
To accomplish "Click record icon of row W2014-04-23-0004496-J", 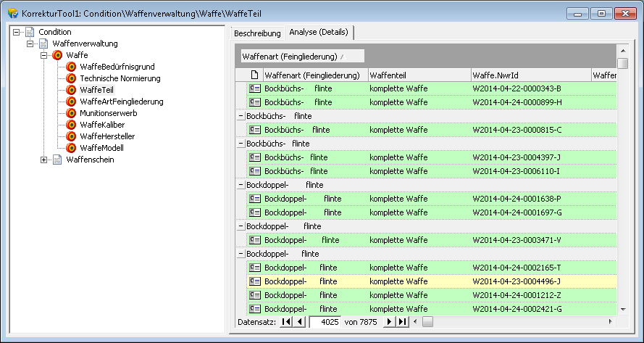I will pyautogui.click(x=254, y=281).
